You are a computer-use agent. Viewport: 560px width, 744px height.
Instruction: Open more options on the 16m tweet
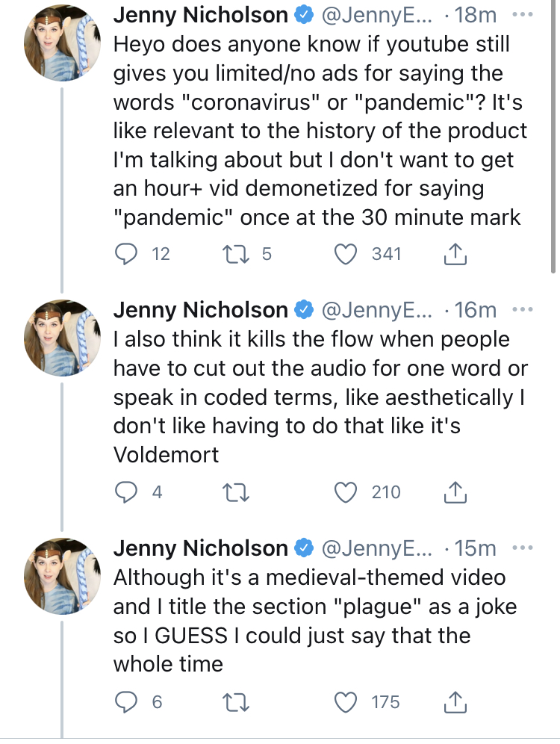523,310
